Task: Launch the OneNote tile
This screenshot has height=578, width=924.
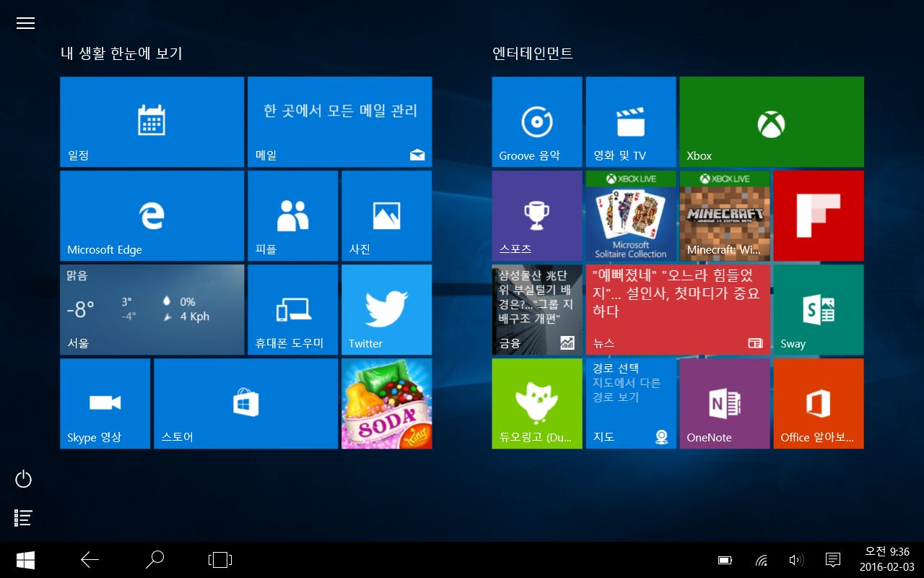Action: pyautogui.click(x=725, y=403)
